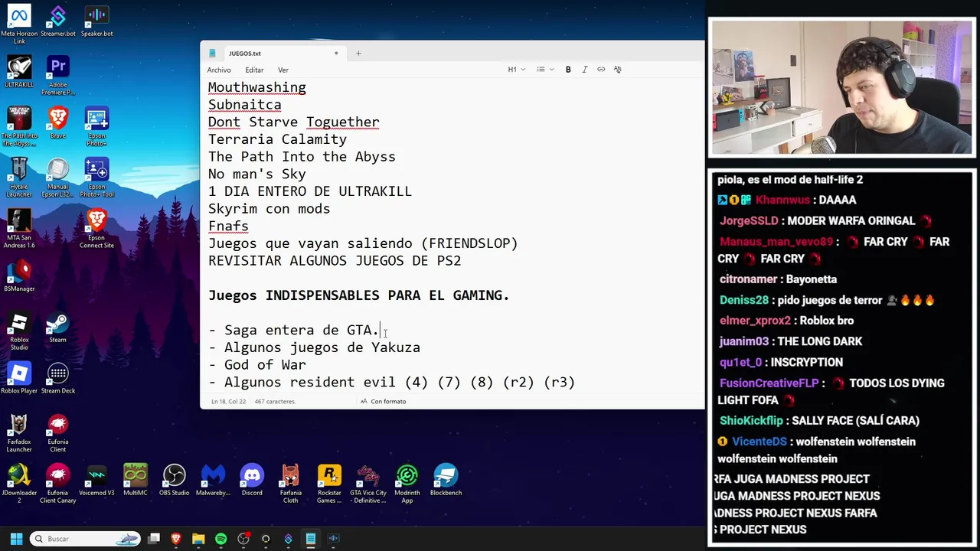Open the Archivo menu
The height and width of the screenshot is (551, 980).
coord(219,70)
